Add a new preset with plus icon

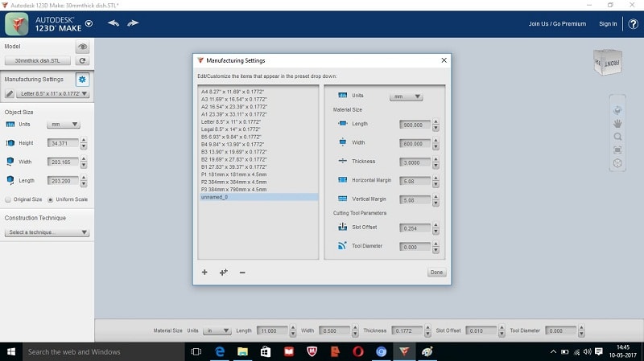pyautogui.click(x=204, y=272)
